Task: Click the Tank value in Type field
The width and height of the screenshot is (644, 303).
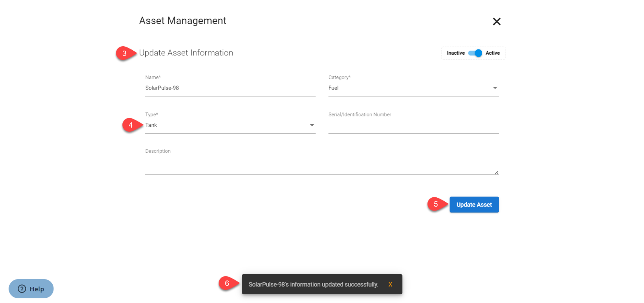Action: click(151, 125)
